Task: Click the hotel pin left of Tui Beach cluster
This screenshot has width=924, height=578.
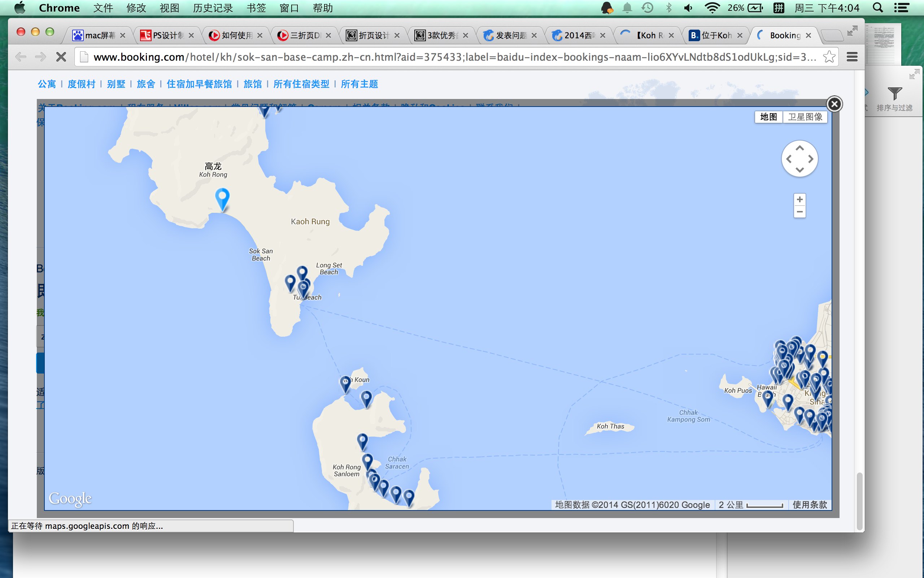Action: coord(290,284)
